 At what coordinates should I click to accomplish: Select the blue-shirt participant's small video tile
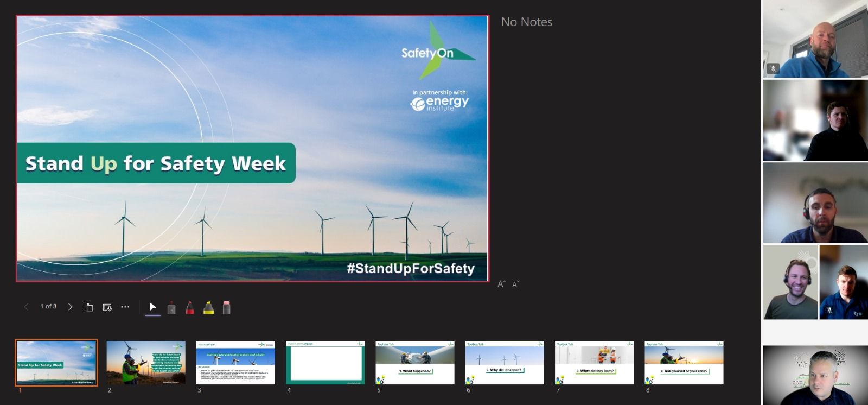tap(844, 282)
